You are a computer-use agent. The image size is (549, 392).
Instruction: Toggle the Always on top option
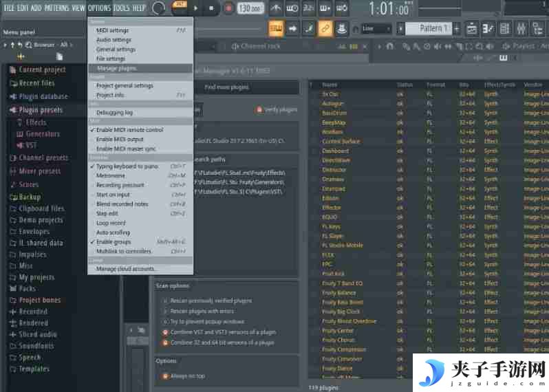[184, 376]
